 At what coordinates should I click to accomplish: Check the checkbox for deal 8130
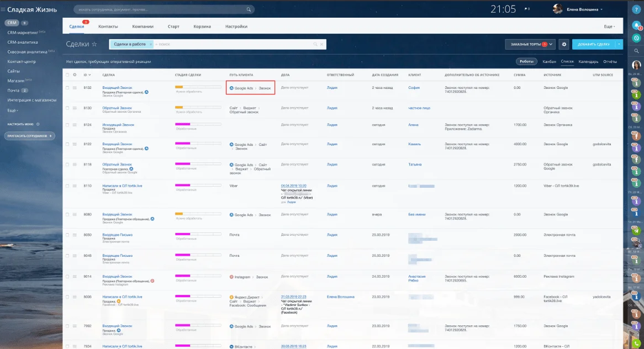(x=67, y=108)
